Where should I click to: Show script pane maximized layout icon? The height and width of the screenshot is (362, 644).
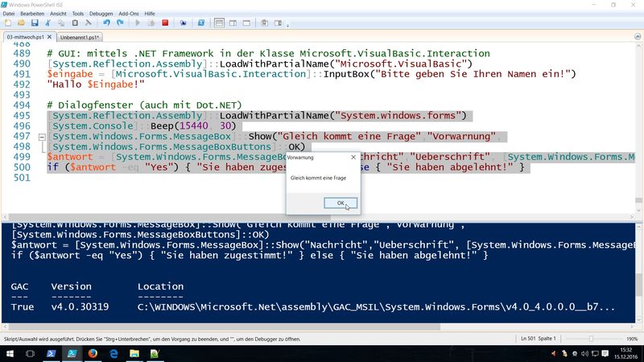tap(246, 23)
